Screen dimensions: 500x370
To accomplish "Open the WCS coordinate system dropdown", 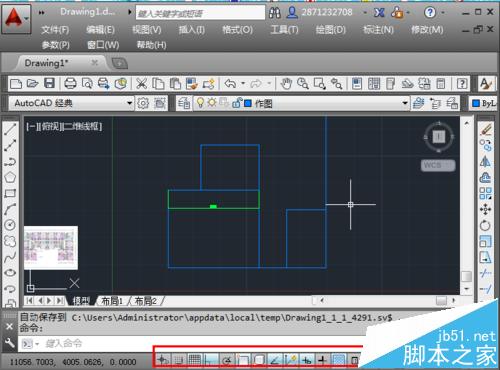I will point(438,165).
